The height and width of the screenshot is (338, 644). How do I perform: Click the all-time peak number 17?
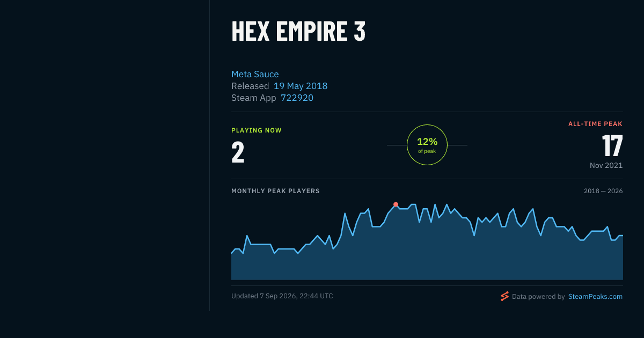click(x=612, y=145)
